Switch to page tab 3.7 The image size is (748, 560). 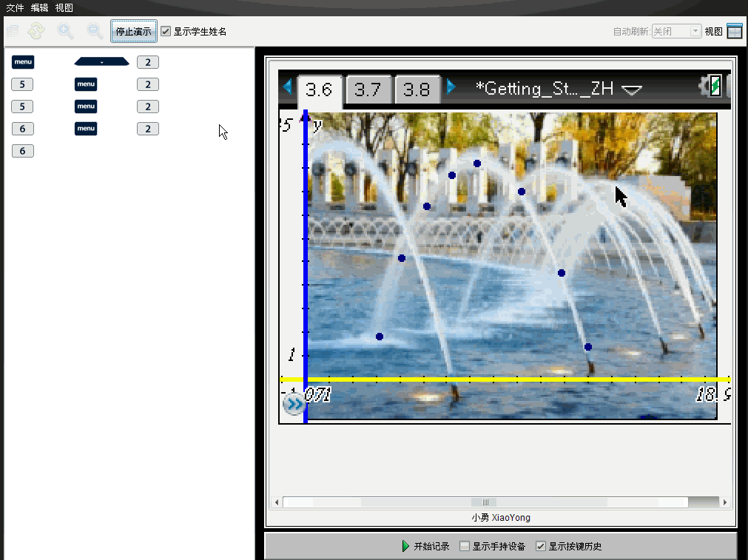[x=368, y=90]
